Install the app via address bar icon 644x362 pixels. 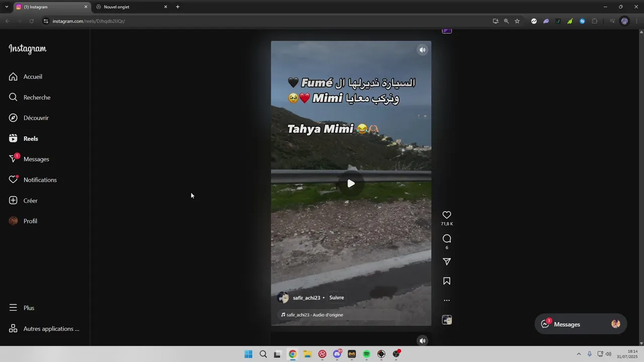tap(496, 21)
